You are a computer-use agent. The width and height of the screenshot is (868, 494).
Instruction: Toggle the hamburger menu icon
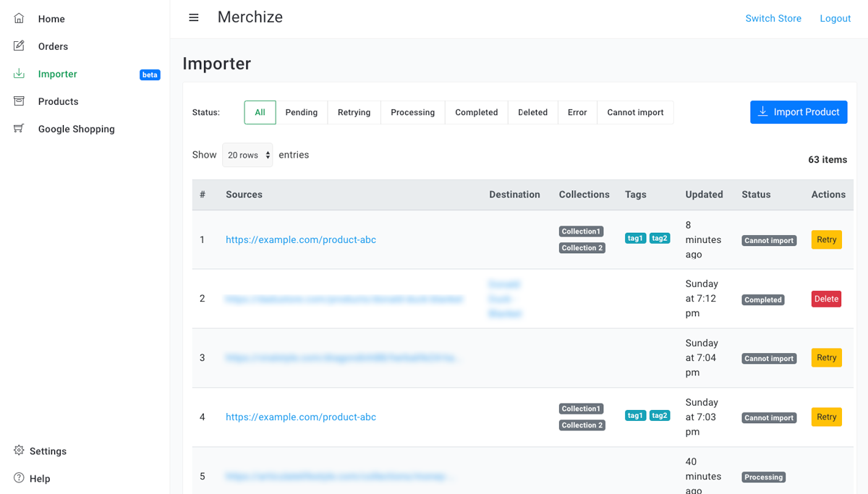point(194,17)
